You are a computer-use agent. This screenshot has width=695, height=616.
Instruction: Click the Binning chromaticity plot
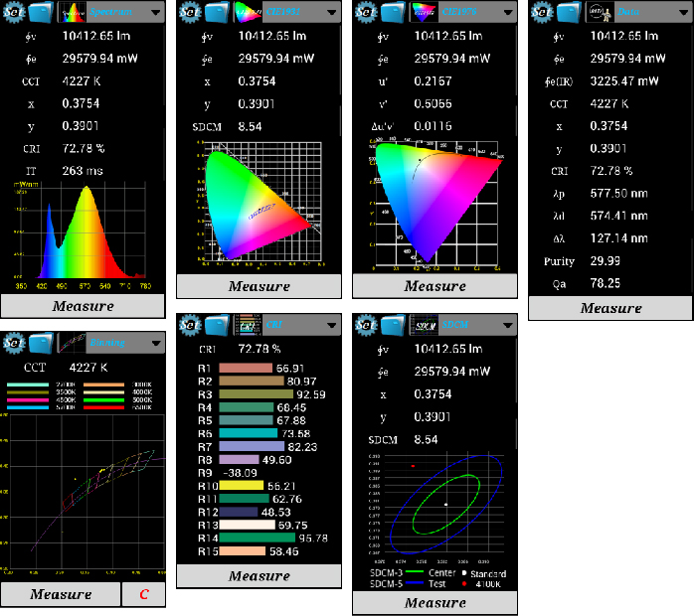coord(83,494)
